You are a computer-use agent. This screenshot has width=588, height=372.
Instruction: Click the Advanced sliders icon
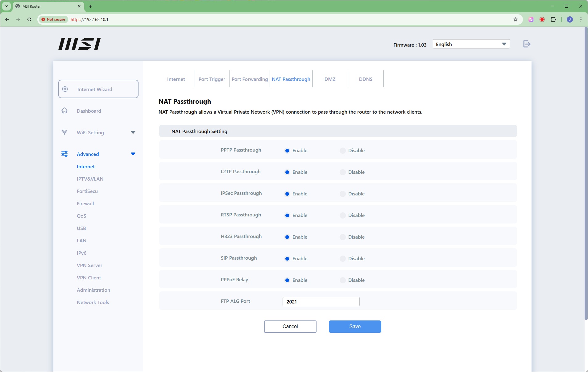click(x=64, y=154)
